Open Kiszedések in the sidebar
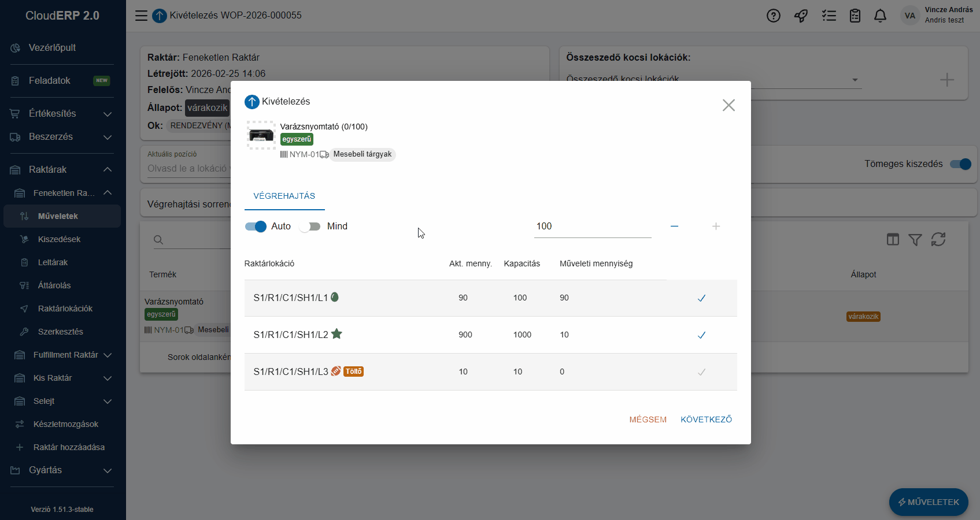The width and height of the screenshot is (980, 520). pos(59,239)
